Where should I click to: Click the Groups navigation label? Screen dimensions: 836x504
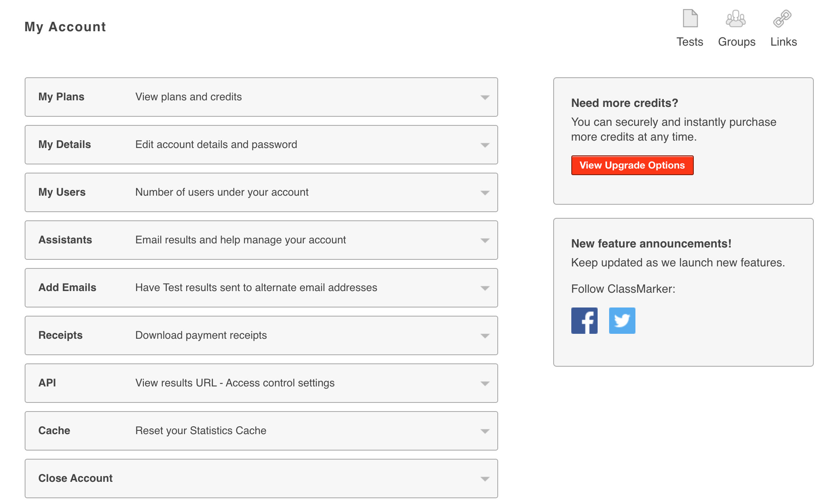pyautogui.click(x=737, y=42)
